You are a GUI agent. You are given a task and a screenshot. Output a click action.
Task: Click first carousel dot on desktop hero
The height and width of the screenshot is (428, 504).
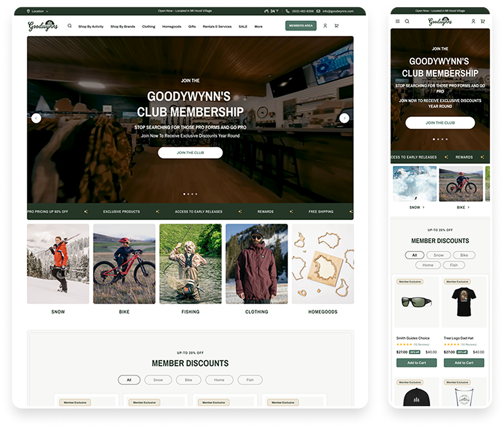[x=184, y=194]
